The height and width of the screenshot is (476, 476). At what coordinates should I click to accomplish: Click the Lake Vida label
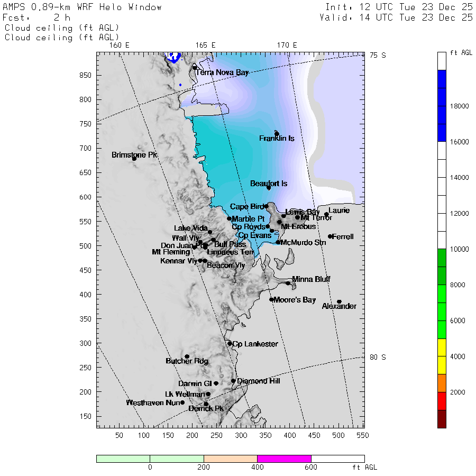(190, 228)
